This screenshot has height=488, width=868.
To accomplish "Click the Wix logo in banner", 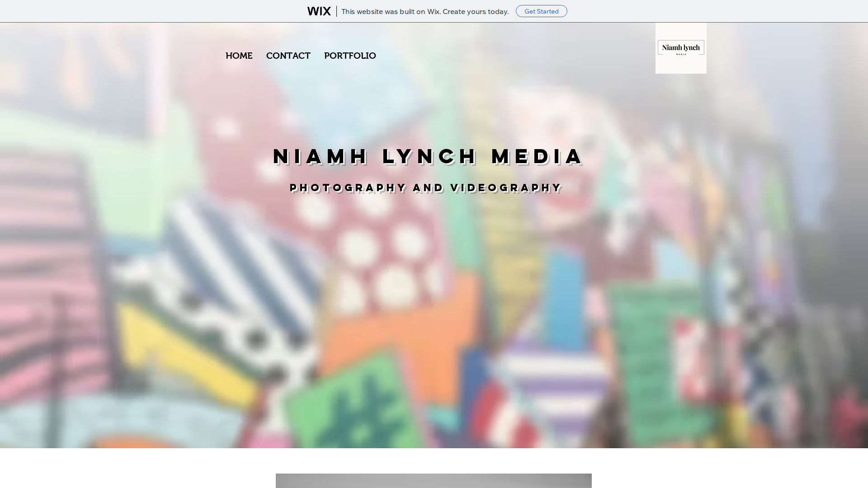I will pyautogui.click(x=319, y=11).
